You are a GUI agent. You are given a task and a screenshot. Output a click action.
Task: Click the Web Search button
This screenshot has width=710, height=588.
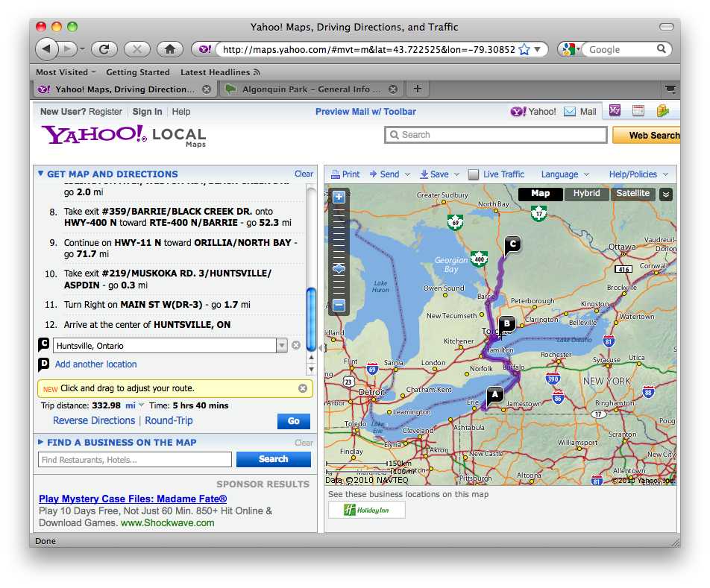(x=647, y=135)
